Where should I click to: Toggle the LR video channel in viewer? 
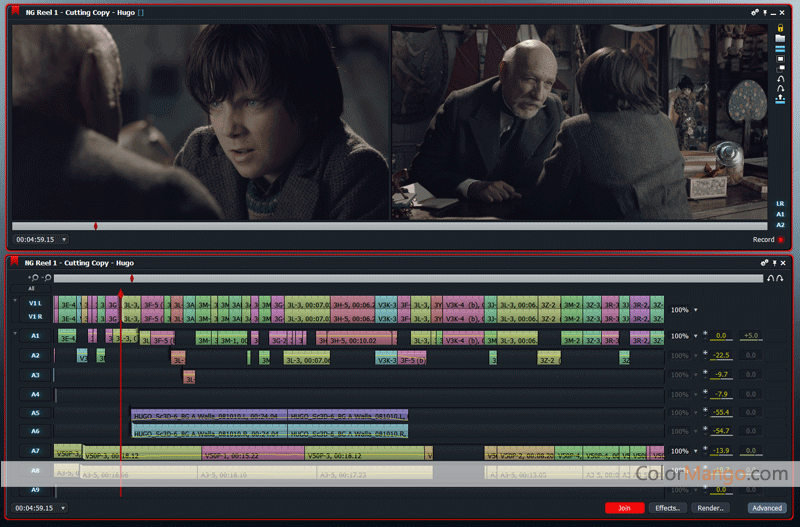pyautogui.click(x=780, y=204)
